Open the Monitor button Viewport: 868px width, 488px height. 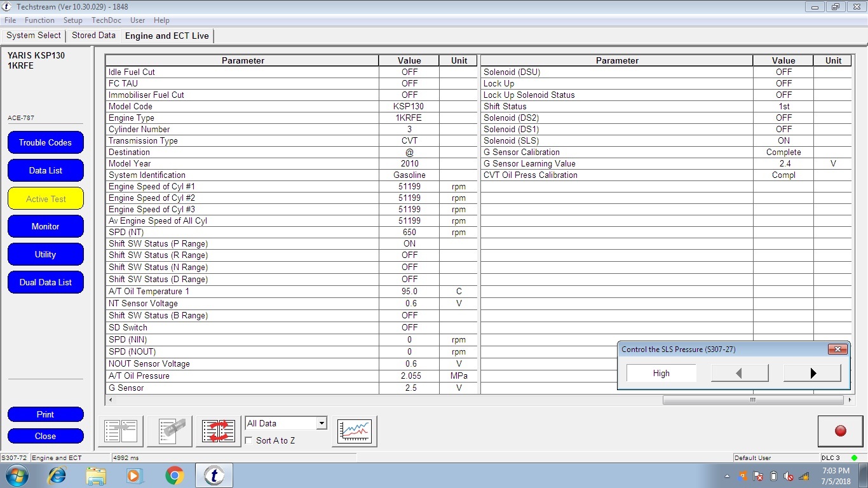tap(45, 226)
